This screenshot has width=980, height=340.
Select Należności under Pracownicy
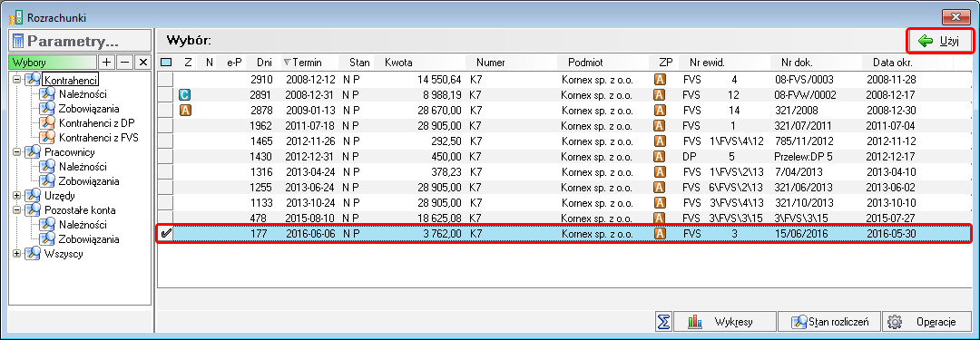click(x=83, y=166)
